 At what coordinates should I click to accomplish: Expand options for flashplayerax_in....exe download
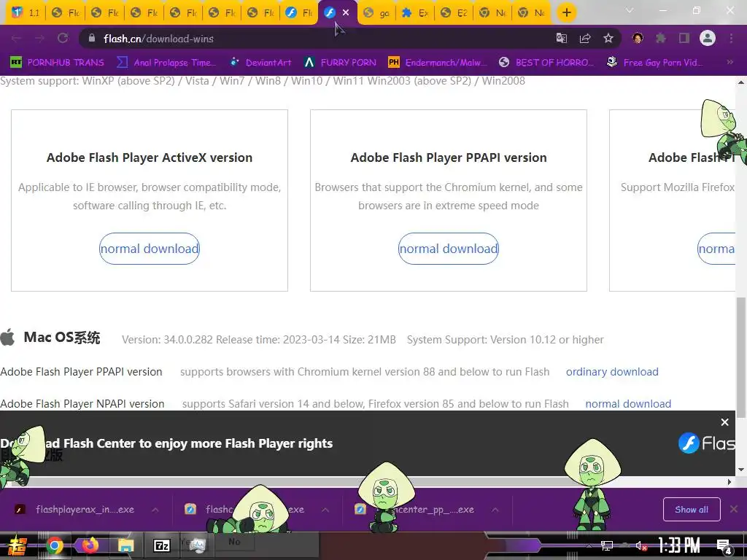[x=155, y=510]
